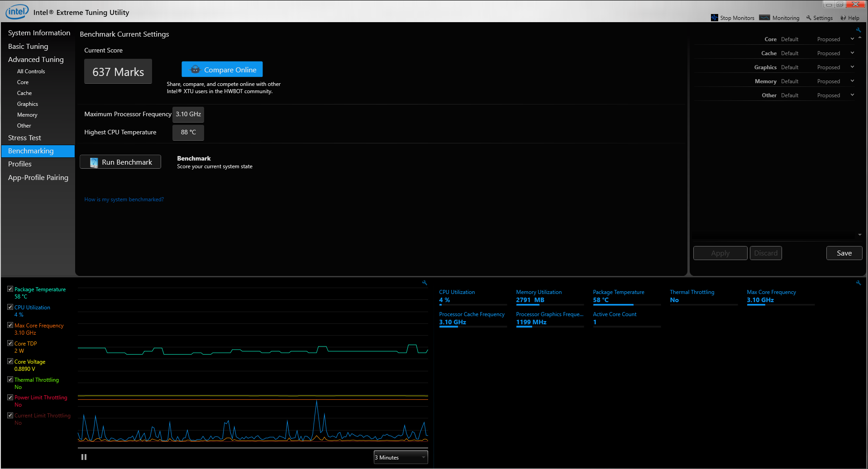Toggle Core TDP graph checkbox
The height and width of the screenshot is (469, 868).
[x=10, y=343]
